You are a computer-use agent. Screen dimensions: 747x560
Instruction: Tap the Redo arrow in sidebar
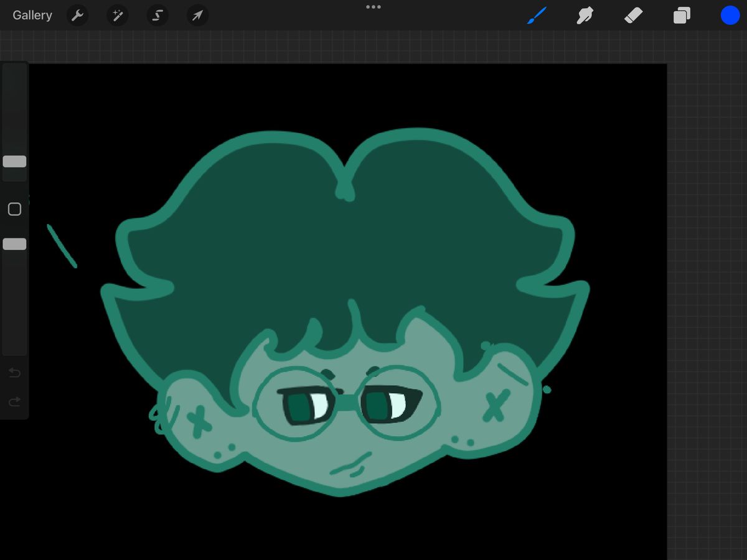click(x=14, y=402)
